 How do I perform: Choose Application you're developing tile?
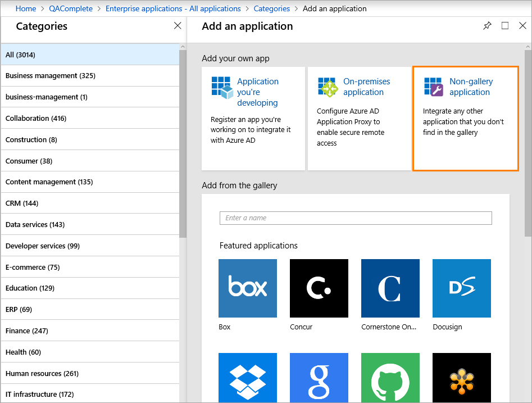click(x=253, y=118)
